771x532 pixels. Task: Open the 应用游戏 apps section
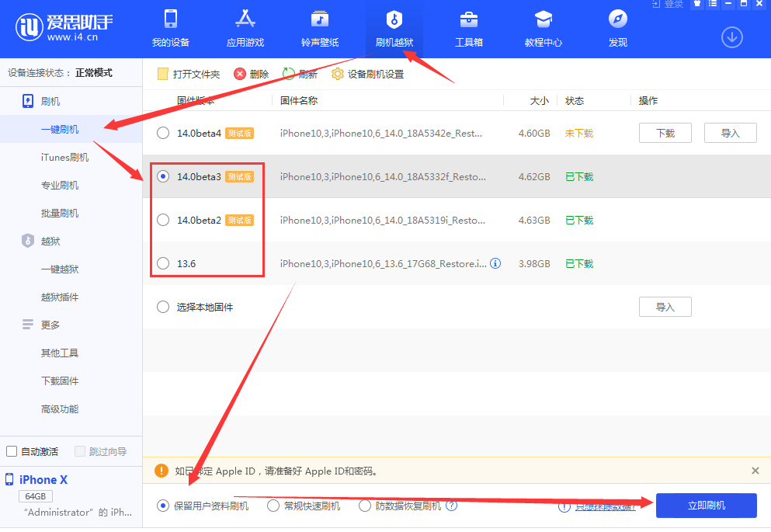pyautogui.click(x=245, y=29)
